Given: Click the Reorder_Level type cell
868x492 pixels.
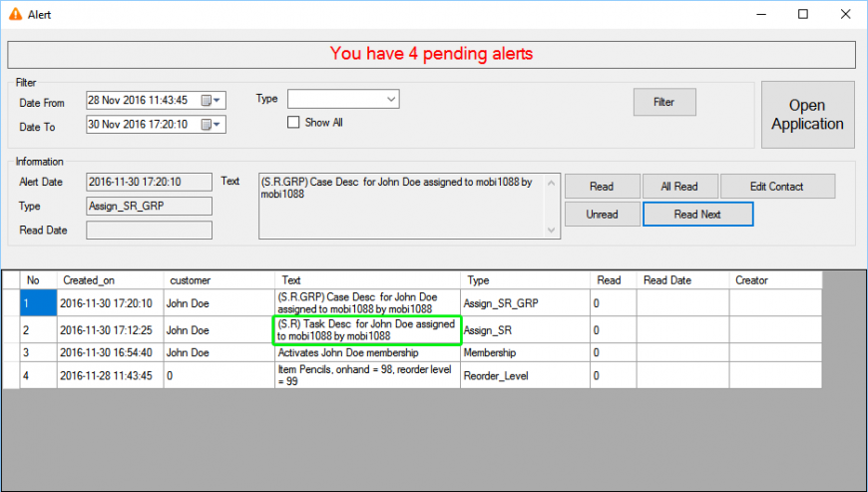Looking at the screenshot, I should pyautogui.click(x=526, y=375).
